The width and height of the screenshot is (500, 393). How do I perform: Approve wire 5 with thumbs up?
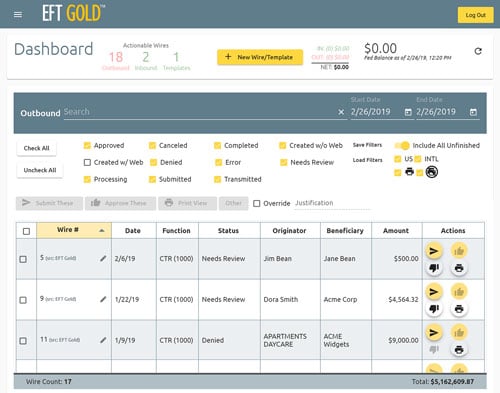(x=459, y=251)
